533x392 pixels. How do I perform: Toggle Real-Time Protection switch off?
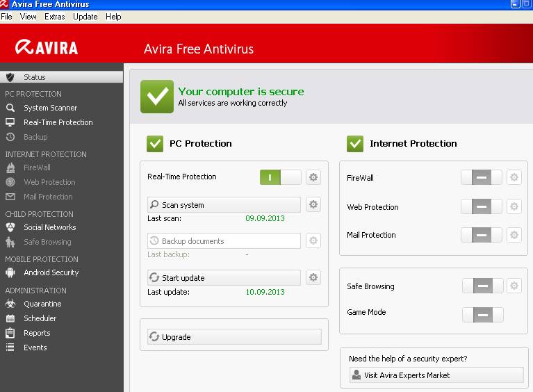pos(281,177)
